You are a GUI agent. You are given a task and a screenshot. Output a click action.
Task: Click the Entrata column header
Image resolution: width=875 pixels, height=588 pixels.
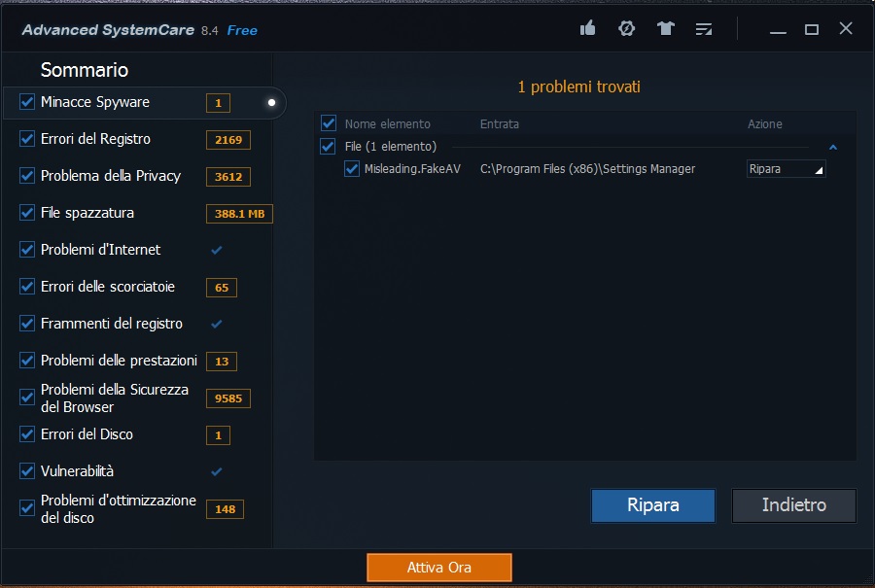pyautogui.click(x=500, y=123)
